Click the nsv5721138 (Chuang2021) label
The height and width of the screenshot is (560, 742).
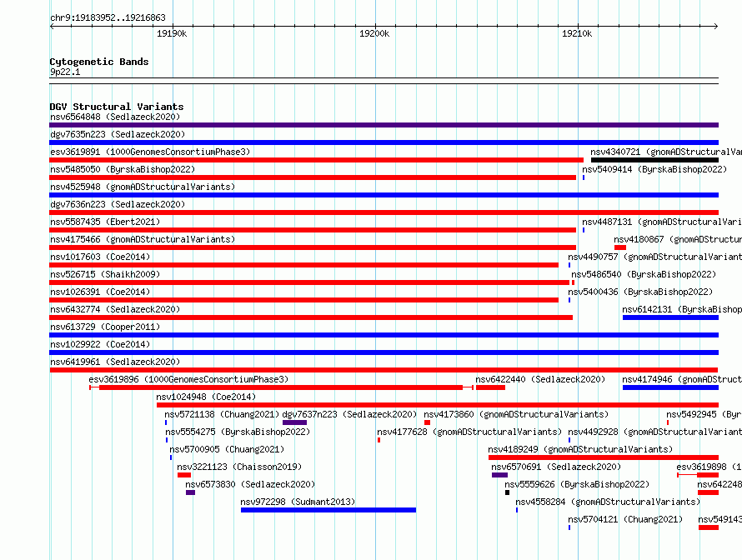tap(222, 414)
